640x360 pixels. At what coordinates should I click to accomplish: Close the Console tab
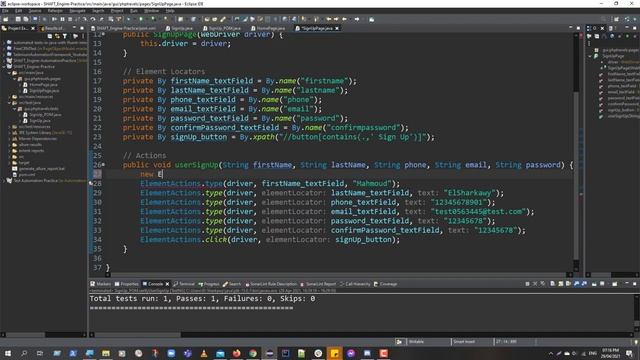(x=167, y=284)
